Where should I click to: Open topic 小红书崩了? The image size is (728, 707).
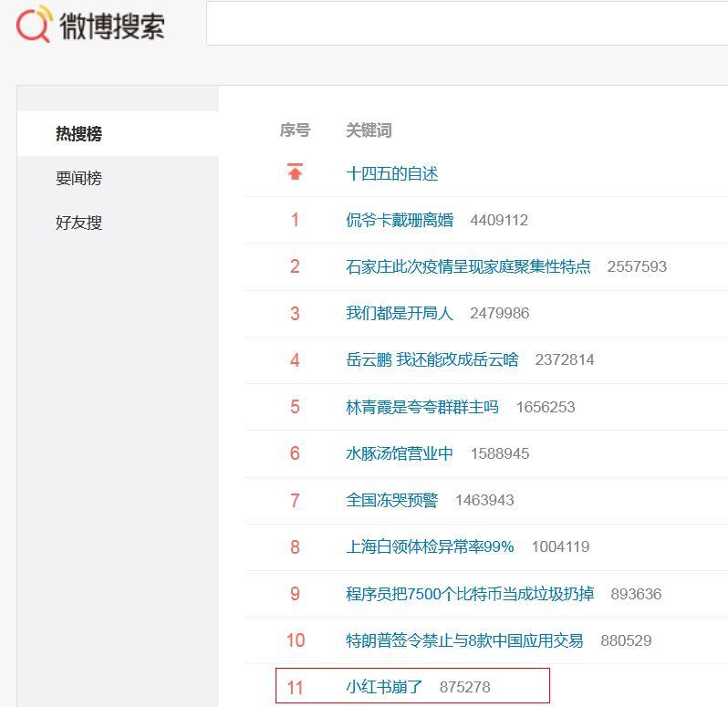(x=384, y=687)
